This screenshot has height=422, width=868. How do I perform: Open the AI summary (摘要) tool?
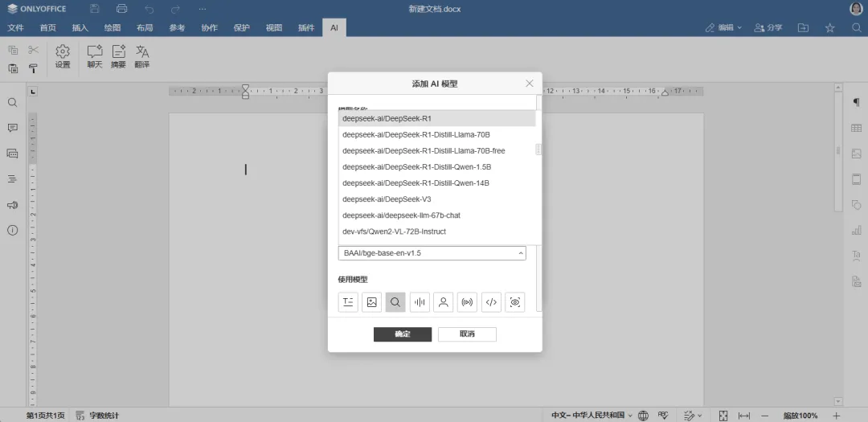pos(118,57)
